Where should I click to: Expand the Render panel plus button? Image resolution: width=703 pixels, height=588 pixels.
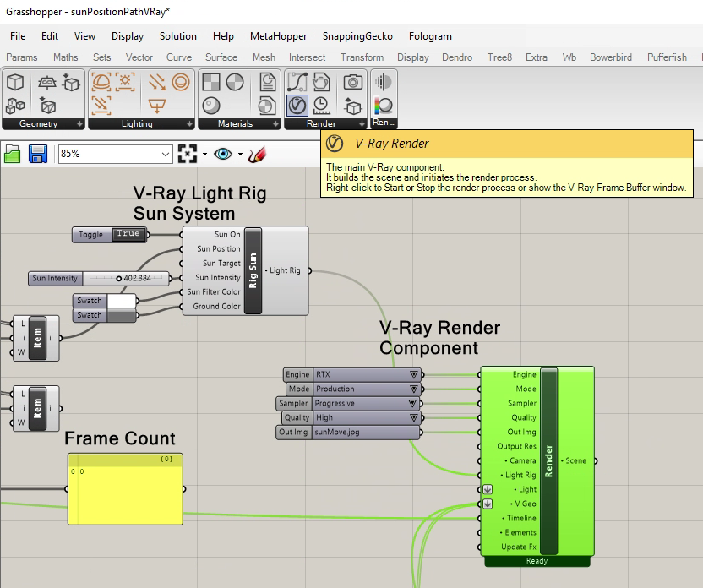(362, 123)
